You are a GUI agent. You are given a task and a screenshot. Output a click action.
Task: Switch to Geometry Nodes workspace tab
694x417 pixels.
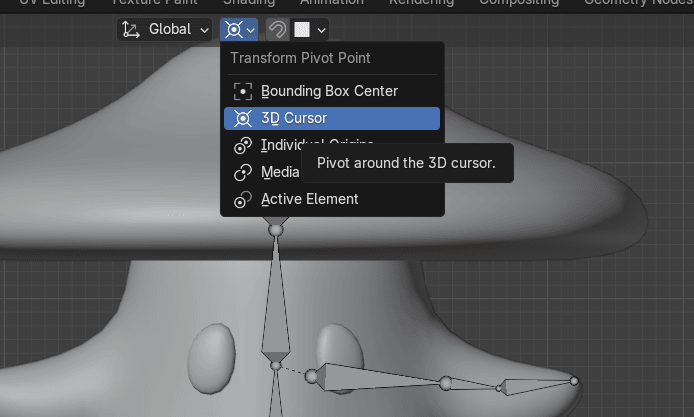pos(638,3)
